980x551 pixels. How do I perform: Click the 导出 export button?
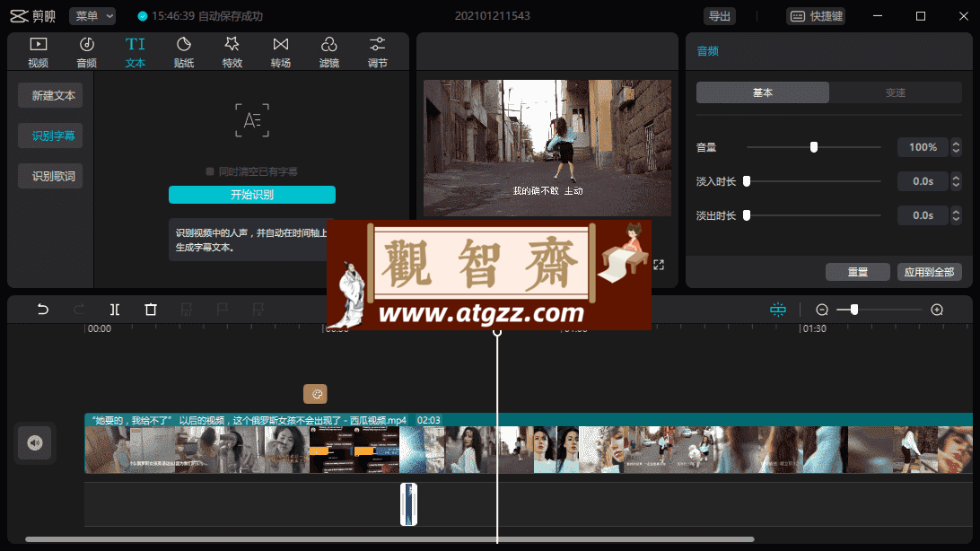(x=720, y=15)
